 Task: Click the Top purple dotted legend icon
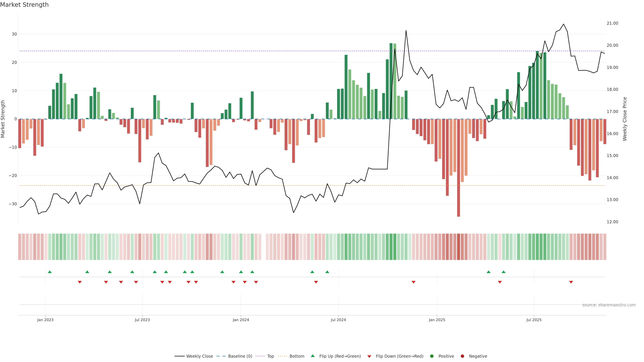[260, 356]
